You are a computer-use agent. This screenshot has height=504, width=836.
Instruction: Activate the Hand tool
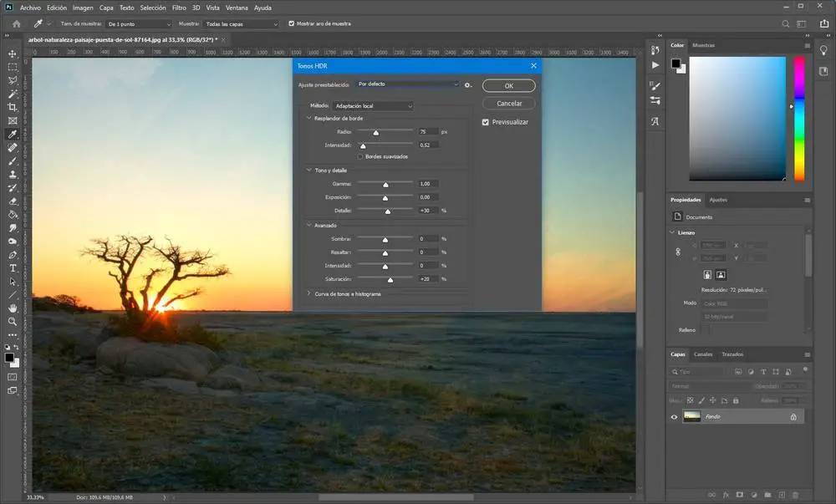tap(13, 308)
